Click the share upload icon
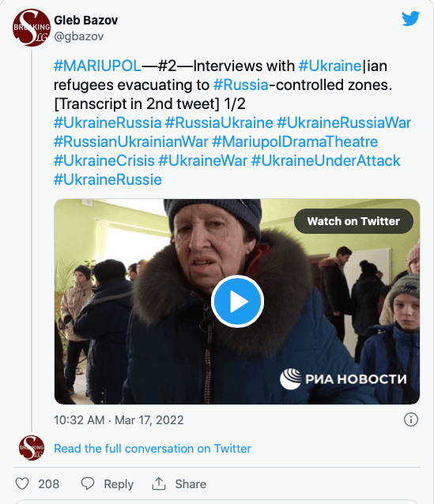The image size is (434, 504). pos(159,483)
